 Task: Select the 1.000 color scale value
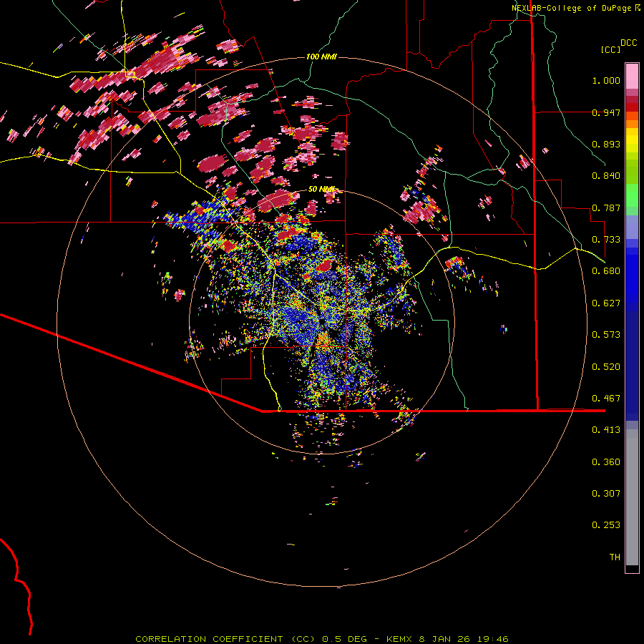click(606, 80)
